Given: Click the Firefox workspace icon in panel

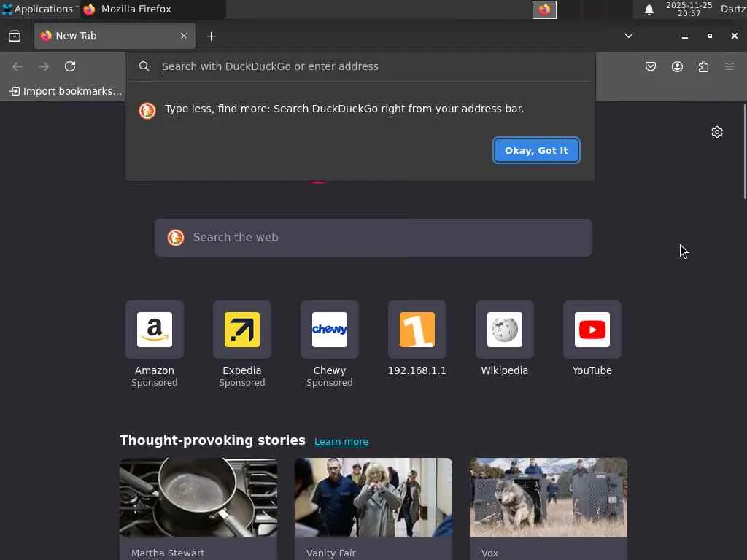Looking at the screenshot, I should click(544, 9).
